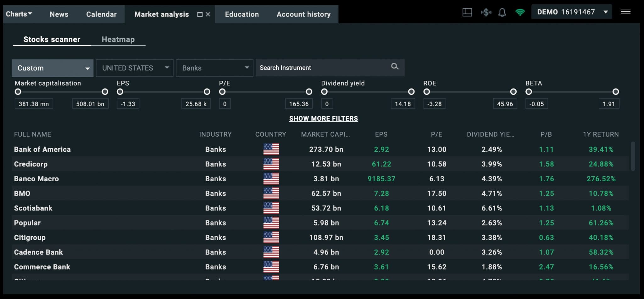Edit market cap maximum value 508.01 bn

click(x=90, y=104)
